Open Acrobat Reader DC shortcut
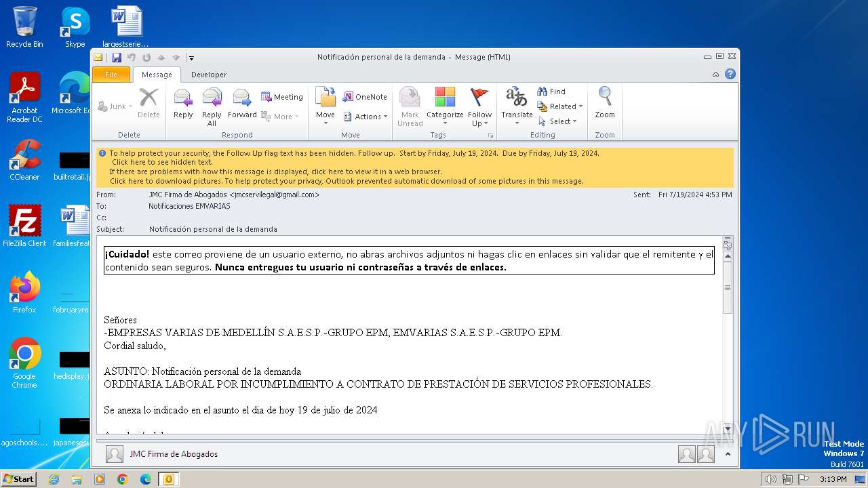This screenshot has height=488, width=868. (24, 98)
